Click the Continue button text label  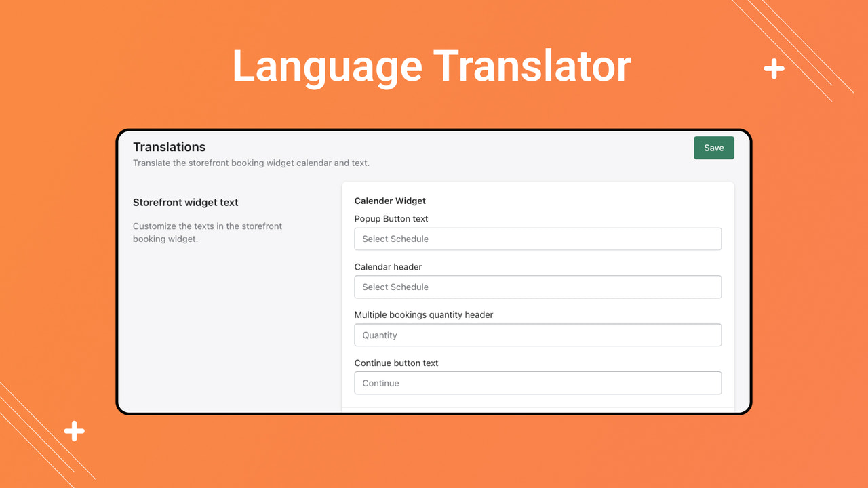point(397,363)
